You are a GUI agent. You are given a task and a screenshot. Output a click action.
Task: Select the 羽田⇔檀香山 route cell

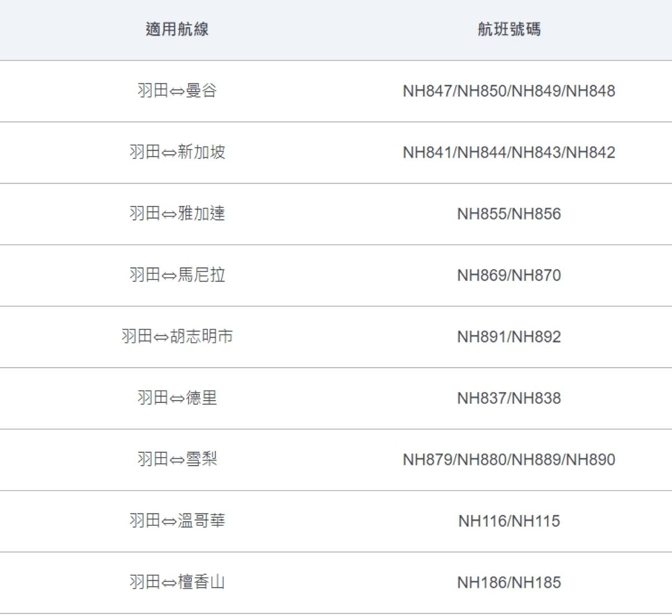pos(177,582)
